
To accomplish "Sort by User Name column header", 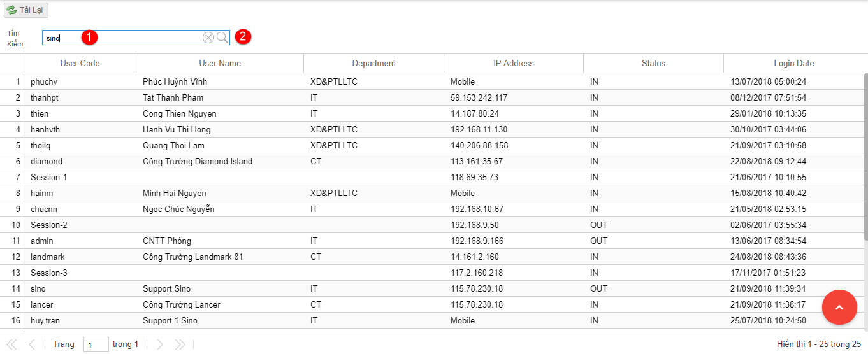I will coord(220,64).
